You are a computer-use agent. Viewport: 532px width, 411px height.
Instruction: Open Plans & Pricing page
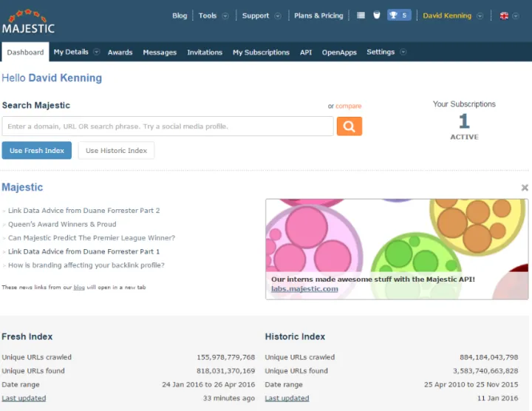(318, 16)
